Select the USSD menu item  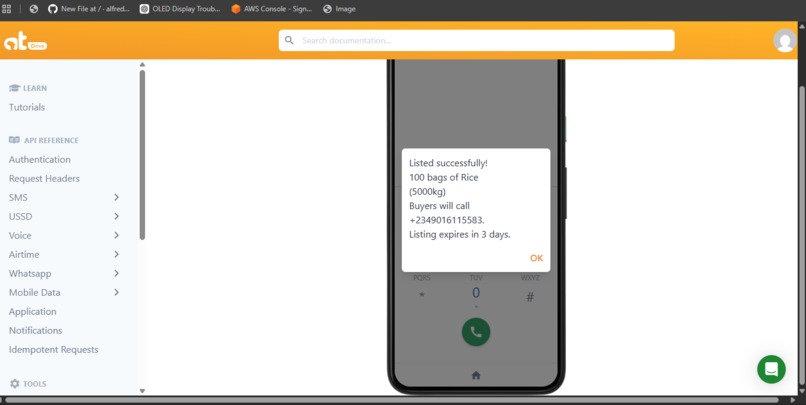coord(21,216)
